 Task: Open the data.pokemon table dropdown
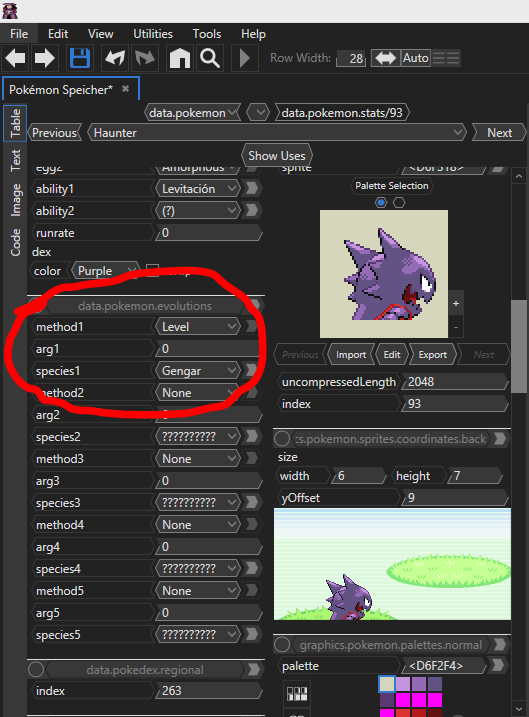(x=192, y=112)
